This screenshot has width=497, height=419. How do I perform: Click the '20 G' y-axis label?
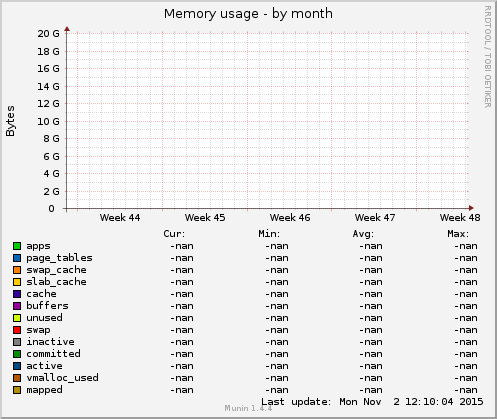point(48,33)
